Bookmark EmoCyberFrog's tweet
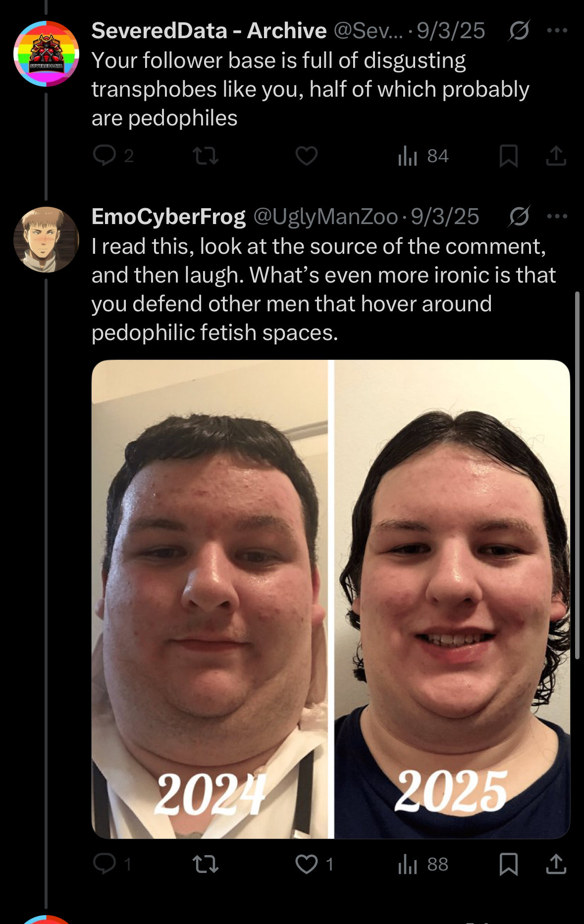The image size is (584, 924). click(509, 864)
